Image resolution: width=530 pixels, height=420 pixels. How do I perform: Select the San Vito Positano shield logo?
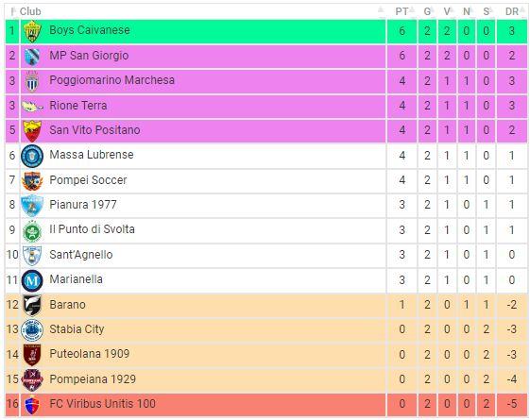(x=32, y=131)
